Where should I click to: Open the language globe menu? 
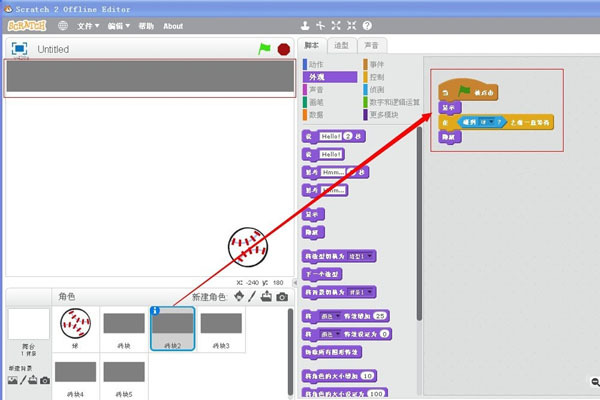(63, 26)
